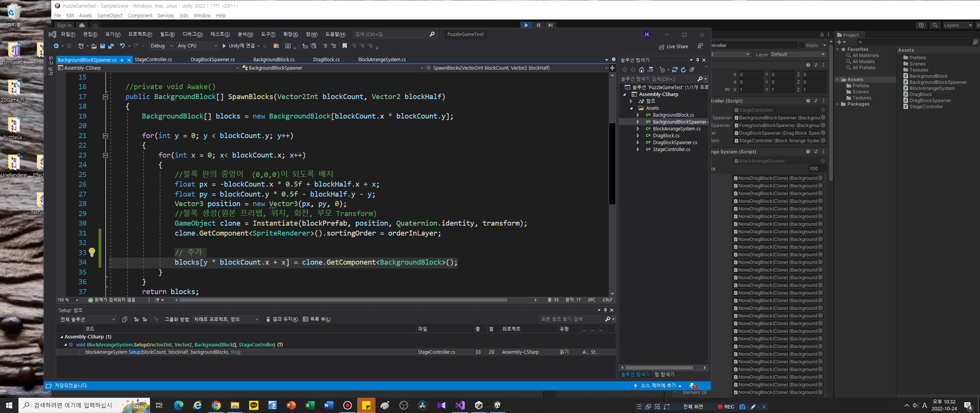Click Collapse All in Solution Explorer toolbar
This screenshot has width=980, height=413.
pyautogui.click(x=692, y=70)
